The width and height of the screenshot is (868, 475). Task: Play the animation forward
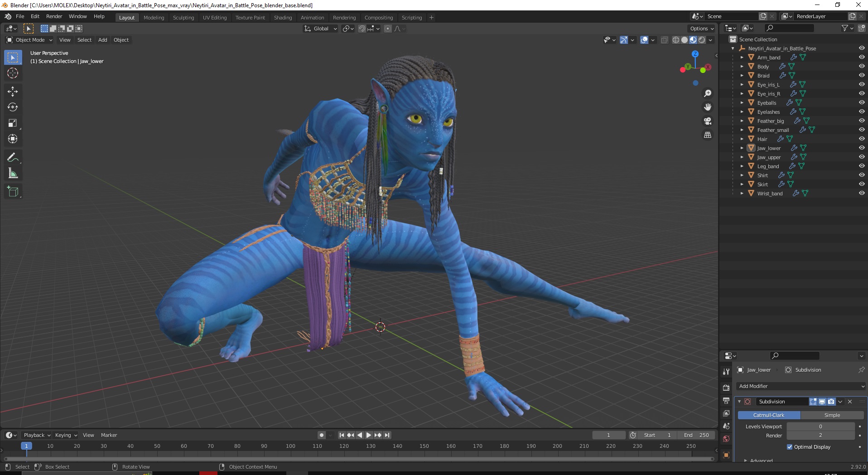coord(369,435)
